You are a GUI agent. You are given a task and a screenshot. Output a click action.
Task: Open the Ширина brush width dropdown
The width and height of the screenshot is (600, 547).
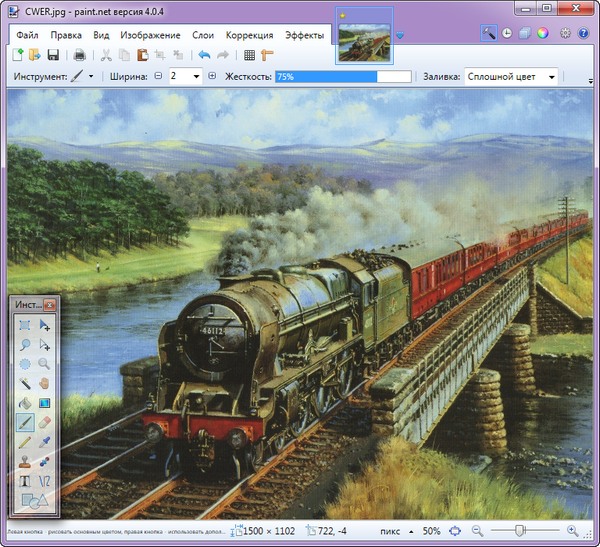point(196,77)
